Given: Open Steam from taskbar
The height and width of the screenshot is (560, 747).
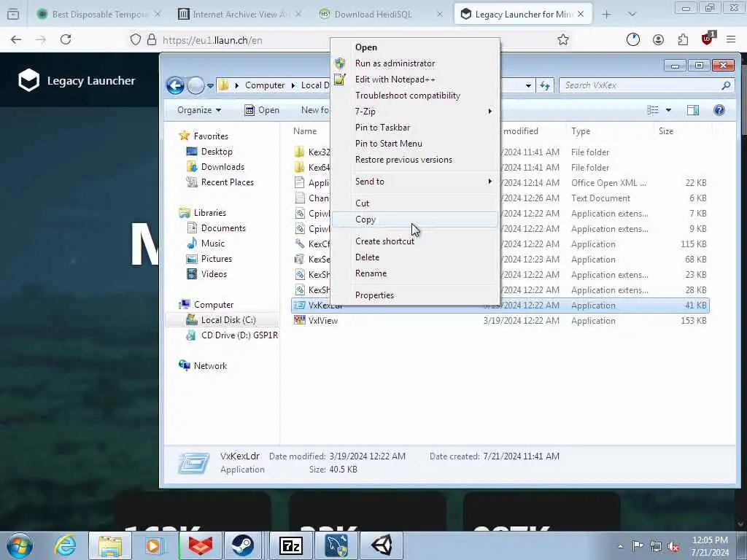Looking at the screenshot, I should tap(242, 545).
